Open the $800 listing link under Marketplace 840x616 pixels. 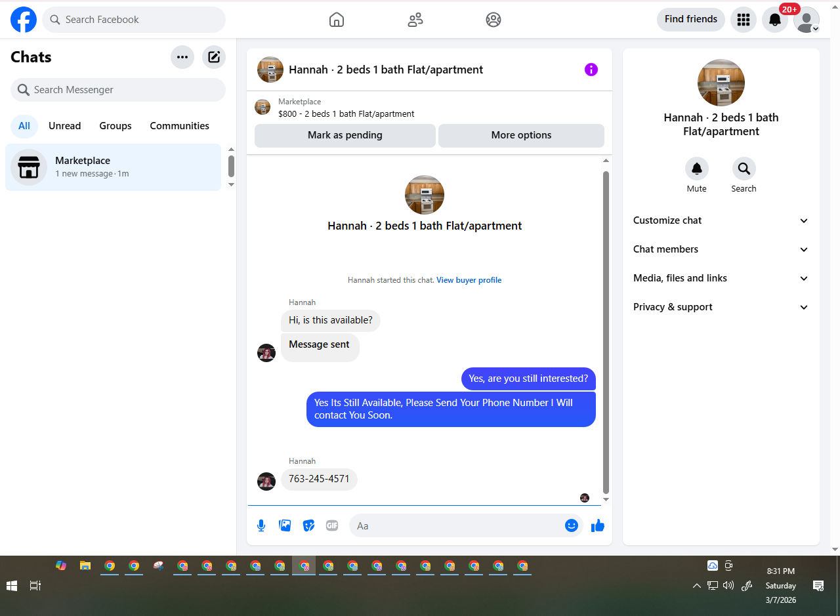point(346,114)
